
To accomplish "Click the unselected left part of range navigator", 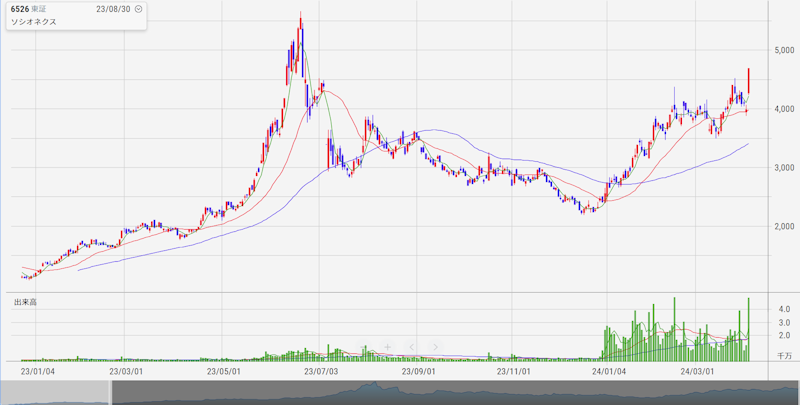I will click(x=54, y=393).
